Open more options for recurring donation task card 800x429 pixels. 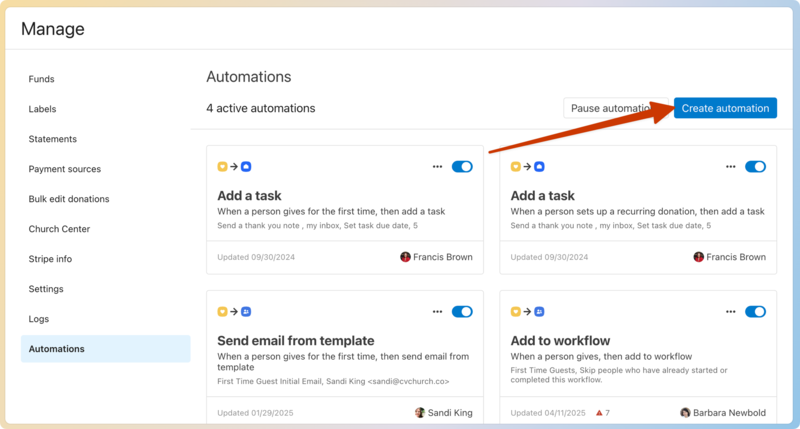pyautogui.click(x=731, y=167)
